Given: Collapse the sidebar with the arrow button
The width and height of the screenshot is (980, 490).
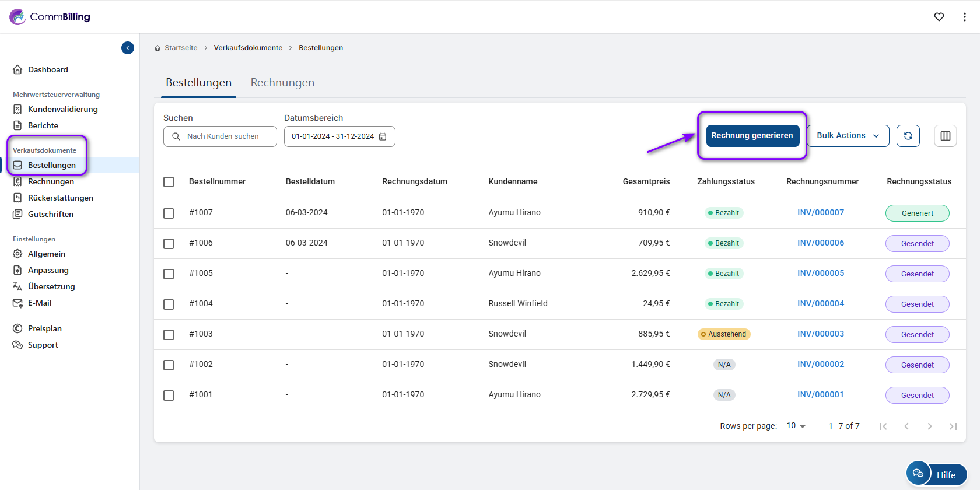Looking at the screenshot, I should 128,48.
